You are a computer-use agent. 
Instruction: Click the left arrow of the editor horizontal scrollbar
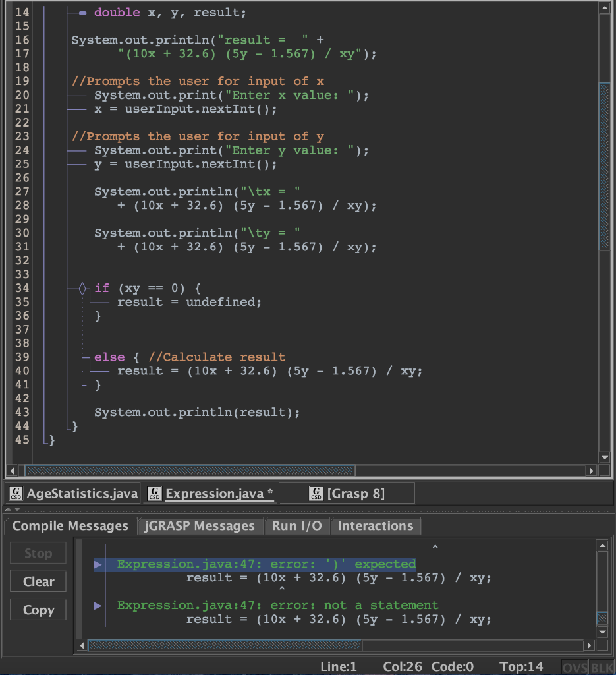pyautogui.click(x=11, y=470)
